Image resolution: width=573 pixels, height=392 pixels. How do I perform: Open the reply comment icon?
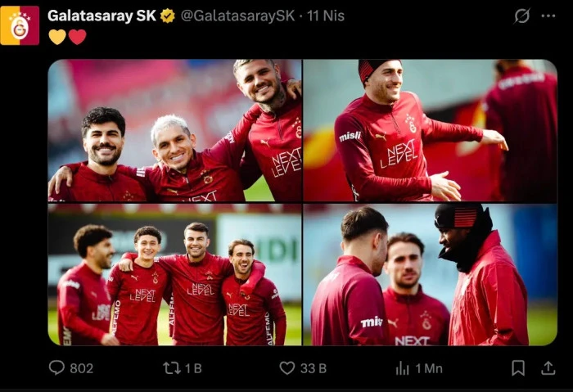coord(56,367)
